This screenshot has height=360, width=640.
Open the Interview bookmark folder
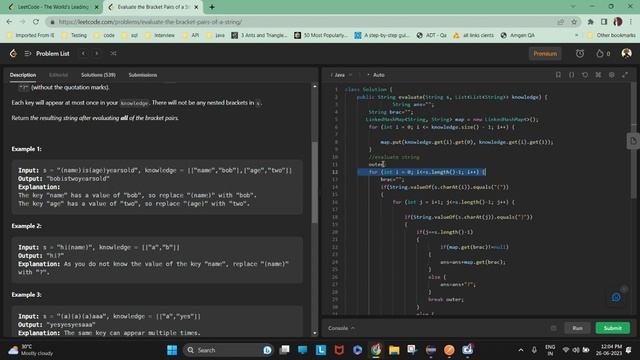(x=160, y=36)
